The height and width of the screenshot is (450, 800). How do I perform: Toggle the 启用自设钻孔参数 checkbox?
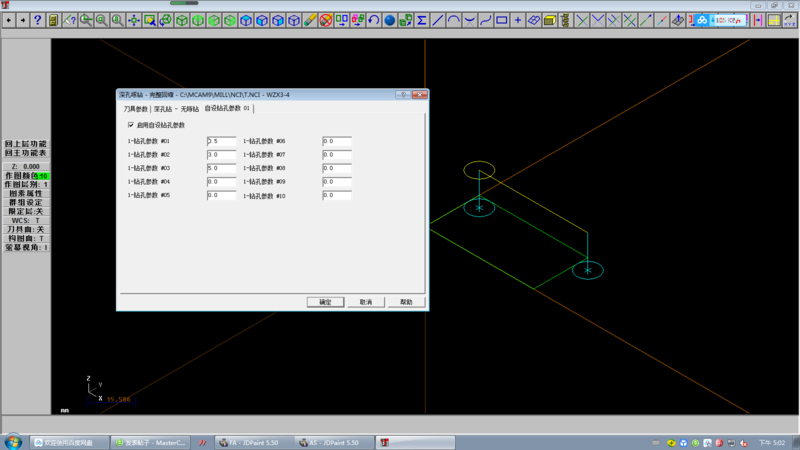coord(131,125)
